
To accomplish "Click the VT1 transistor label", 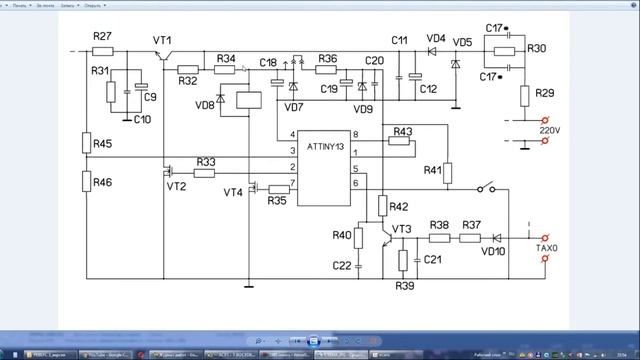I will (162, 40).
